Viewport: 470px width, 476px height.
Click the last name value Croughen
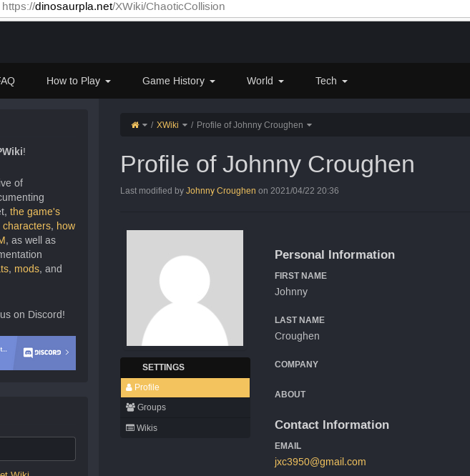297,336
